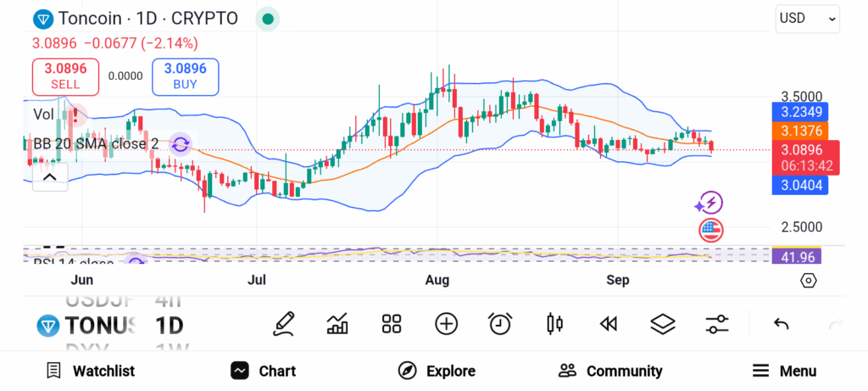Create an alert with the alarm clock icon
The width and height of the screenshot is (868, 391).
tap(500, 323)
